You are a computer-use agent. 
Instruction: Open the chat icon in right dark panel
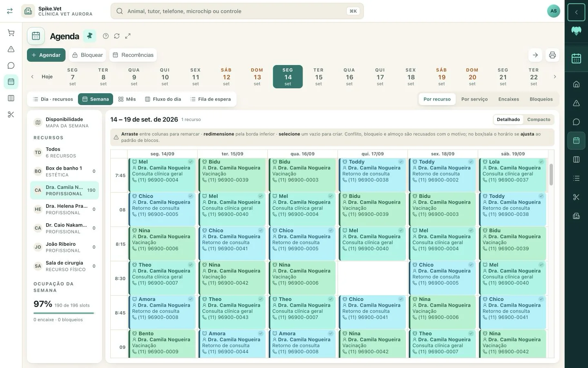pos(576,122)
